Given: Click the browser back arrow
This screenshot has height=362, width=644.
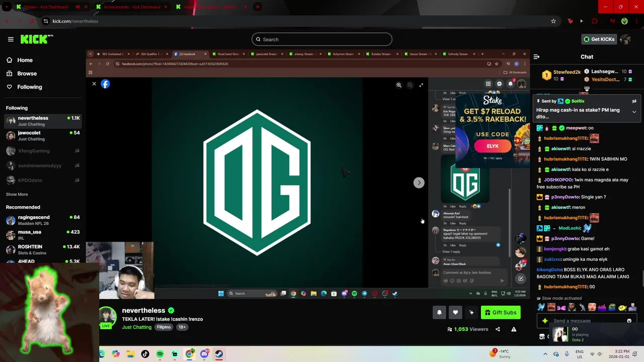Looking at the screenshot, I should point(7,21).
